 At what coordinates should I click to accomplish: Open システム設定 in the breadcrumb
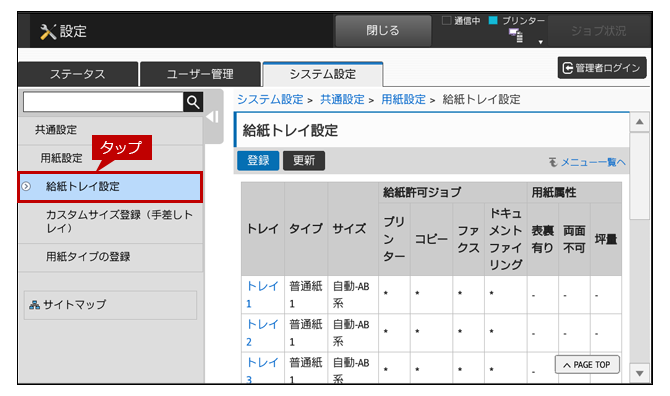[270, 100]
